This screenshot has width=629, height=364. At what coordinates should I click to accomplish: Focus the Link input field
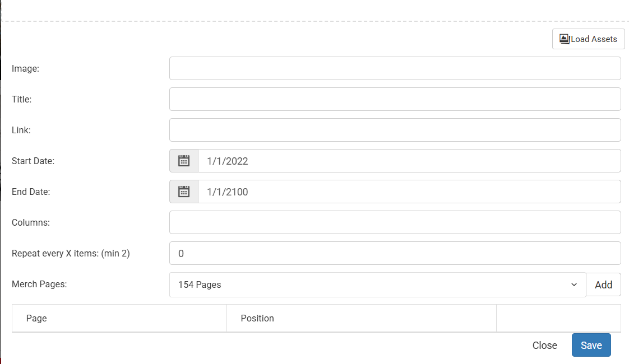click(x=395, y=130)
